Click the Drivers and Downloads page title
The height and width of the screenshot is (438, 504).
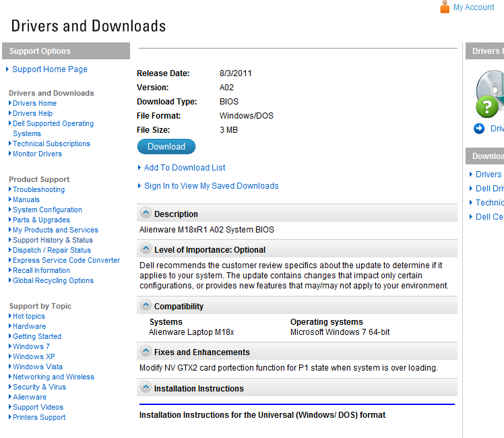pos(88,26)
